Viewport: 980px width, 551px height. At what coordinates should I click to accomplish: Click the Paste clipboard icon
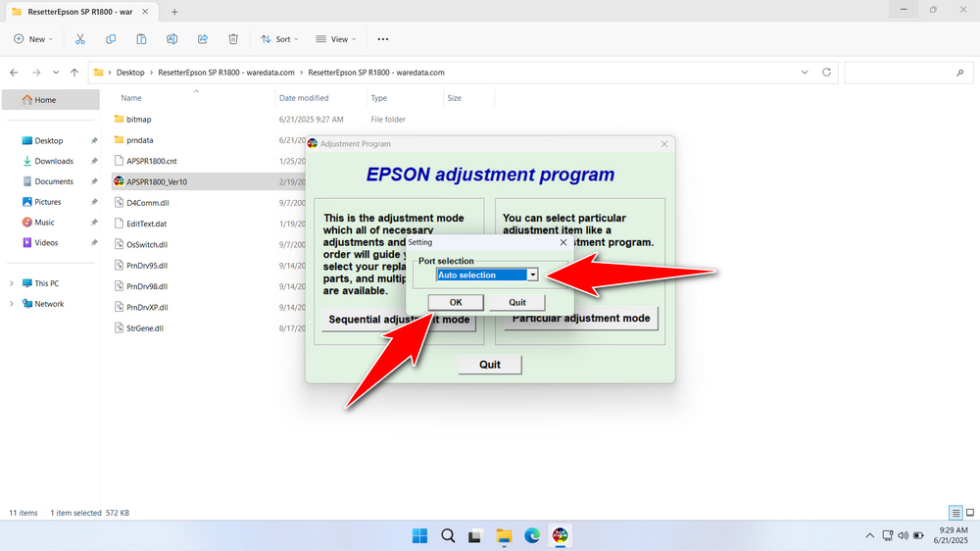click(141, 39)
